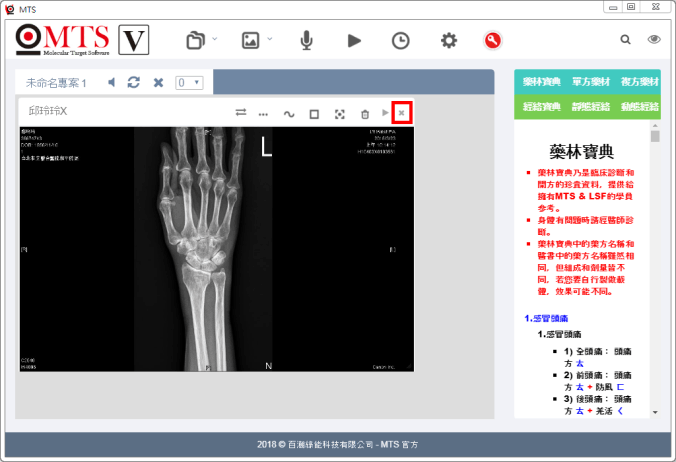Click the blue ㄑ link after 羌活
Image resolution: width=676 pixels, height=462 pixels.
tap(620, 411)
